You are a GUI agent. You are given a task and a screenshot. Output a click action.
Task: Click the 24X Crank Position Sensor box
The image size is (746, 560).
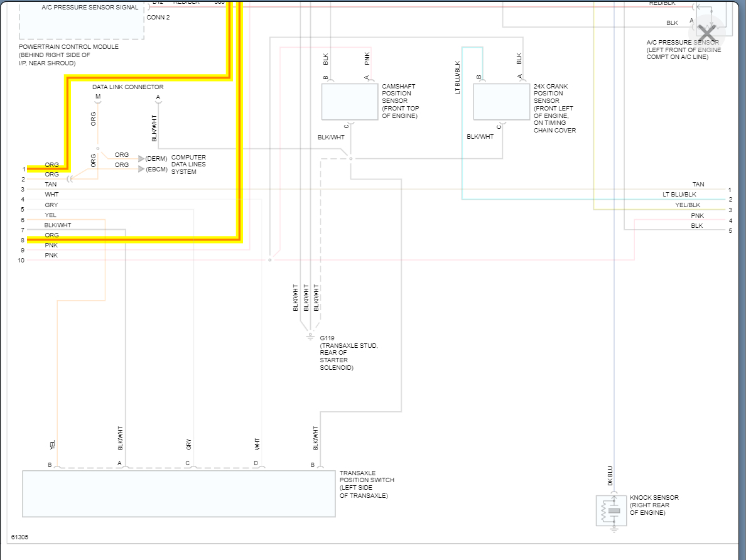tap(502, 102)
